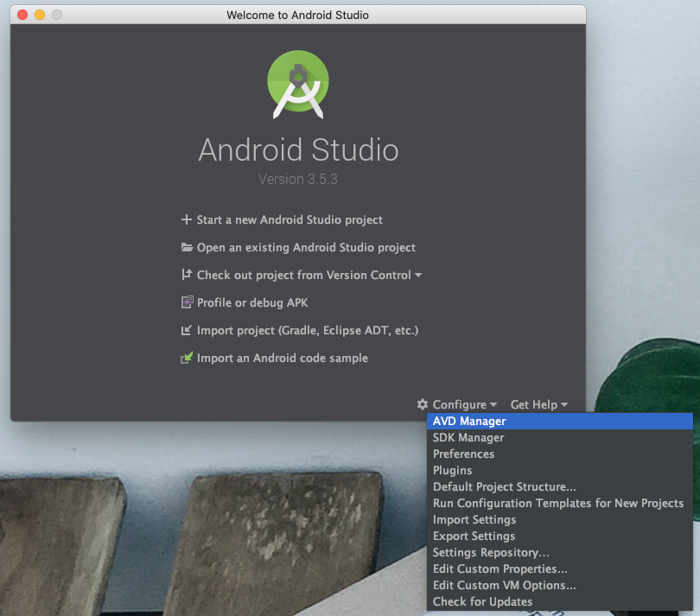This screenshot has height=616, width=700.
Task: Open Preferences from the Configure menu
Action: point(560,454)
